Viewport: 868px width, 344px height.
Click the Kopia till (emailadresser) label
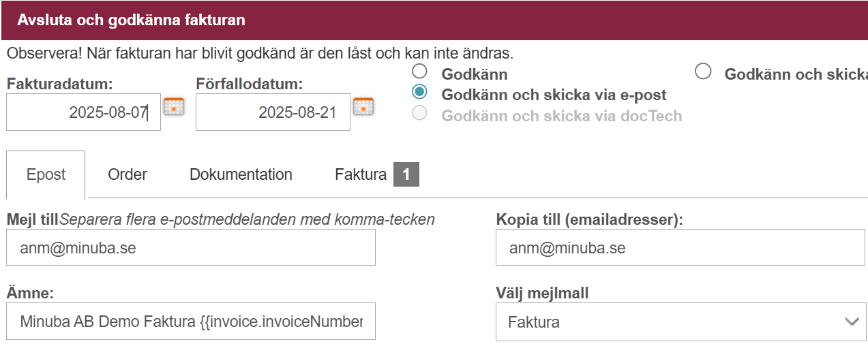tap(590, 219)
